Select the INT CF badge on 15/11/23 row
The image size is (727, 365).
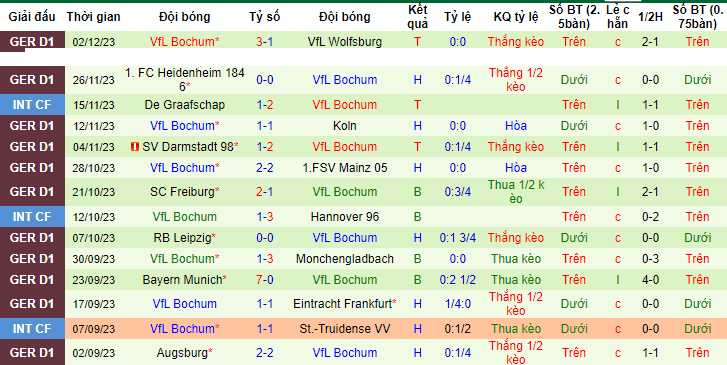click(32, 105)
